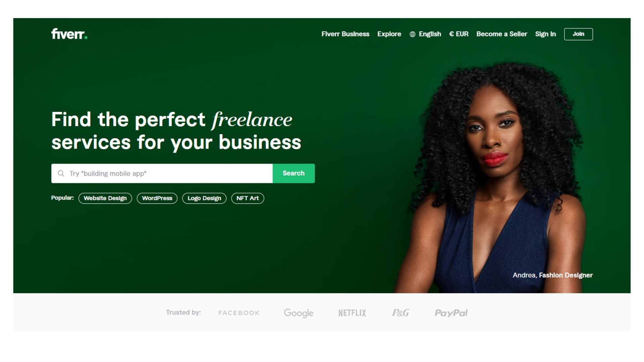This screenshot has height=362, width=644.
Task: Click the PayPal logo in Trusted by
Action: pos(451,313)
